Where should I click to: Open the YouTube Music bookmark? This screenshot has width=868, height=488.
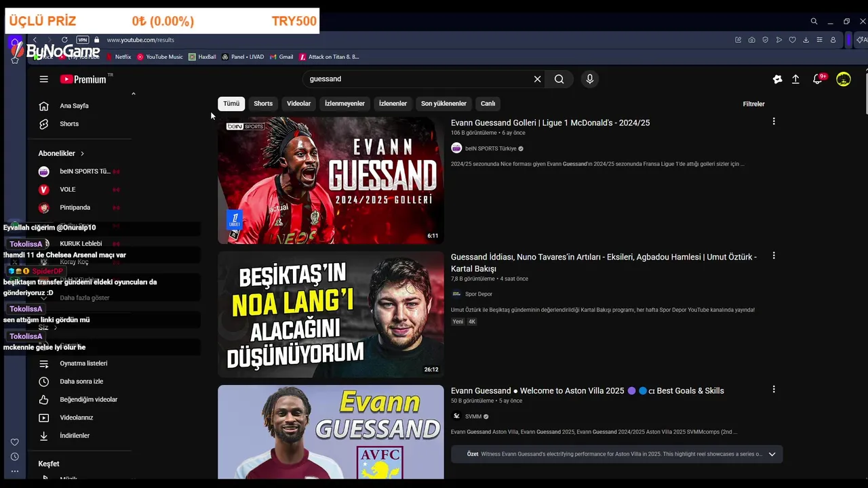click(160, 57)
